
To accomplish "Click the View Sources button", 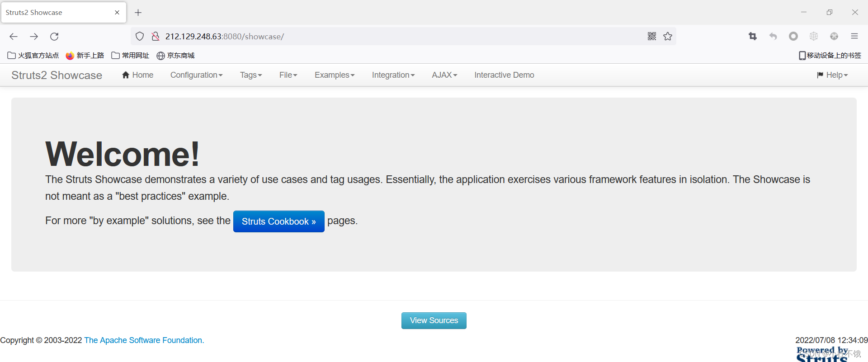I will click(434, 320).
